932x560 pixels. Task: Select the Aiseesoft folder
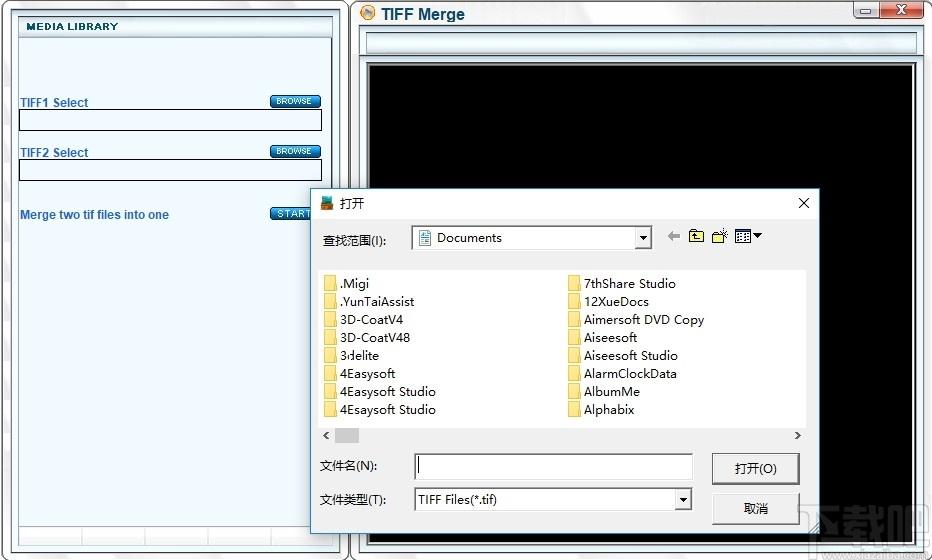pos(603,338)
